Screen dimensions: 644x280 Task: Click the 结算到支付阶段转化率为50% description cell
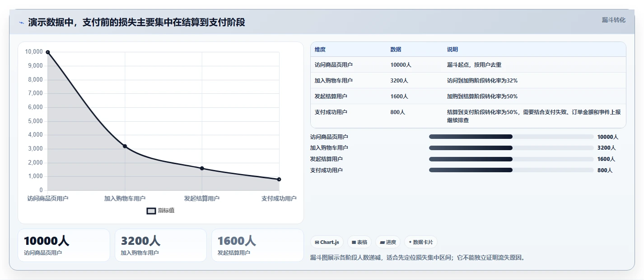534,116
